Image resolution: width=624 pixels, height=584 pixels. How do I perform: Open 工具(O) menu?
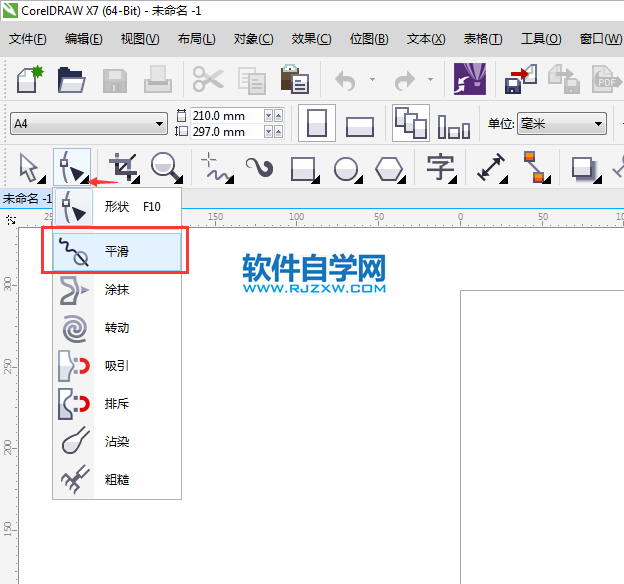(541, 39)
